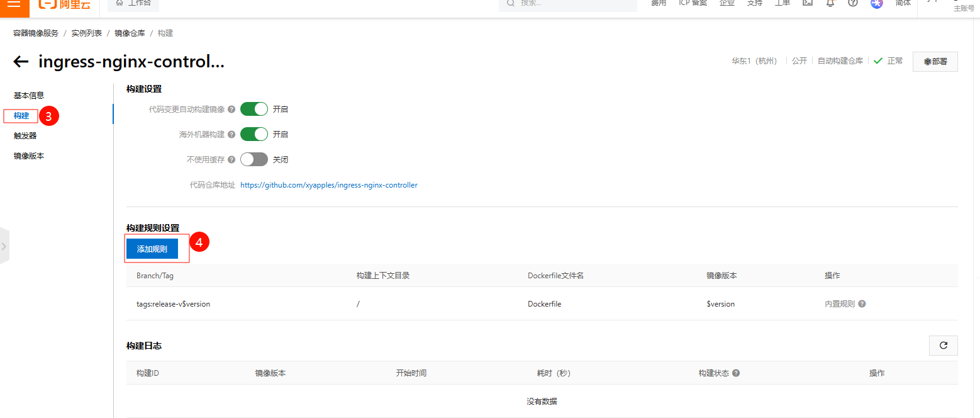Screen dimensions: 980x418
Task: Click the help question mark in header
Action: [853, 3]
